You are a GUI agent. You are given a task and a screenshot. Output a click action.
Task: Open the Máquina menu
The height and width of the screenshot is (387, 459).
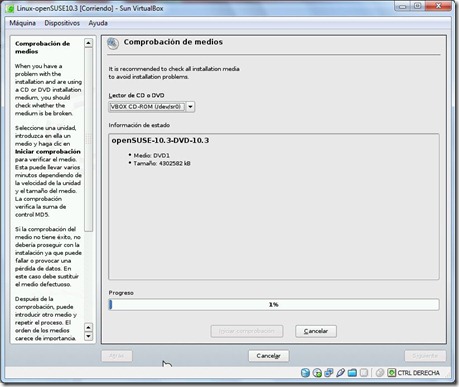click(22, 23)
